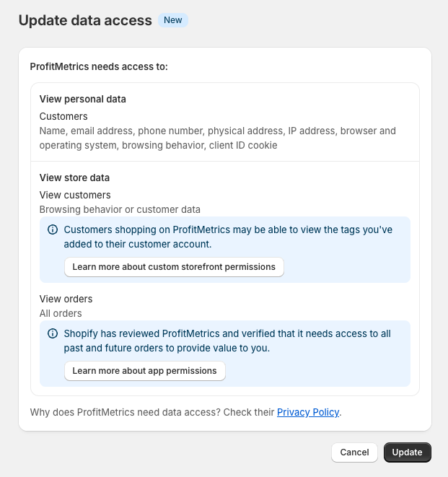The image size is (448, 477).
Task: Open Learn more about custom storefront permissions
Action: point(174,267)
